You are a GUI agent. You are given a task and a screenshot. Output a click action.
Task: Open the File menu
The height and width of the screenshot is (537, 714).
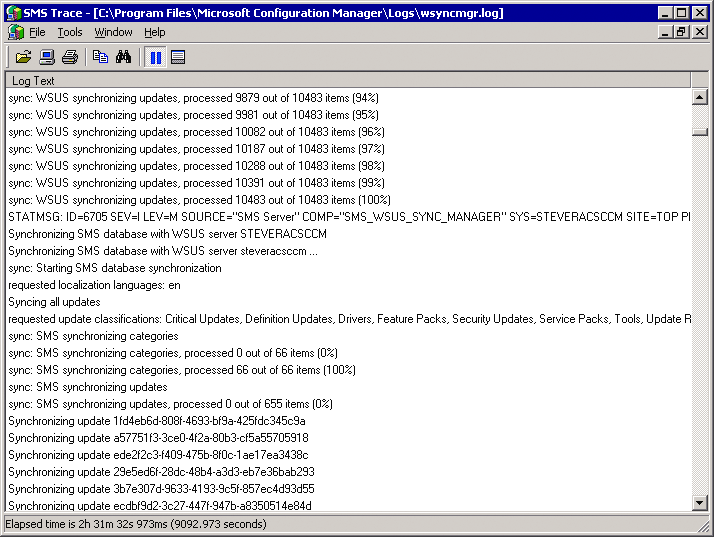[x=37, y=32]
